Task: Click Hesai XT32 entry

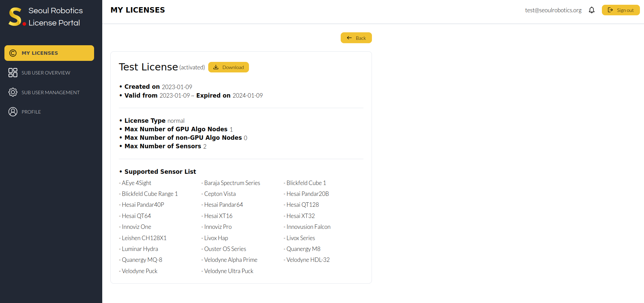Action: [299, 216]
